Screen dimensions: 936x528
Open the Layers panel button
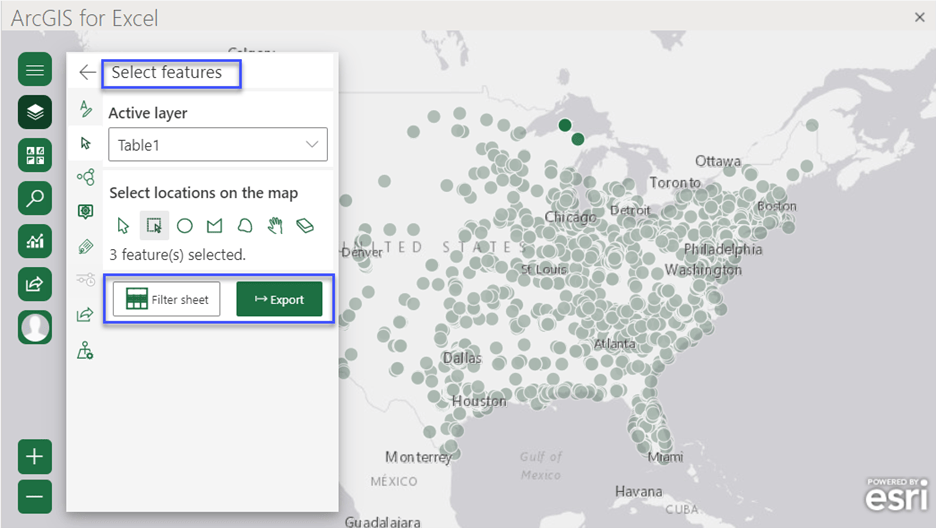coord(35,112)
